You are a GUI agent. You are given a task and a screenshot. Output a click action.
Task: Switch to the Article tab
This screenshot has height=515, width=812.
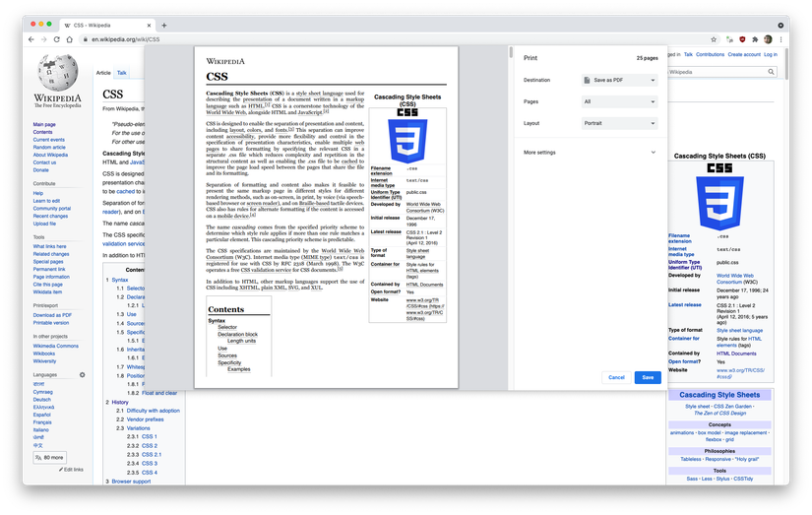(x=103, y=73)
